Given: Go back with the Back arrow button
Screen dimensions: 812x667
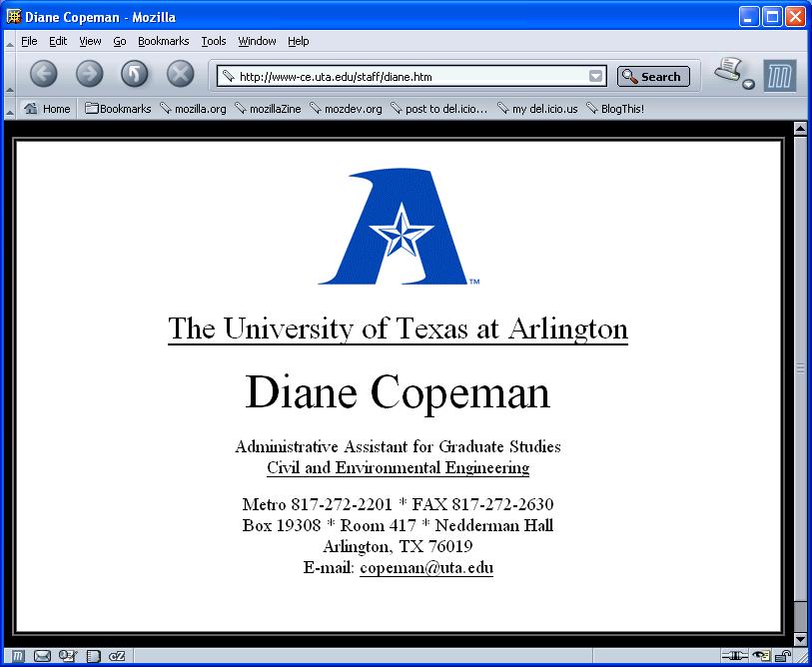Looking at the screenshot, I should (44, 74).
